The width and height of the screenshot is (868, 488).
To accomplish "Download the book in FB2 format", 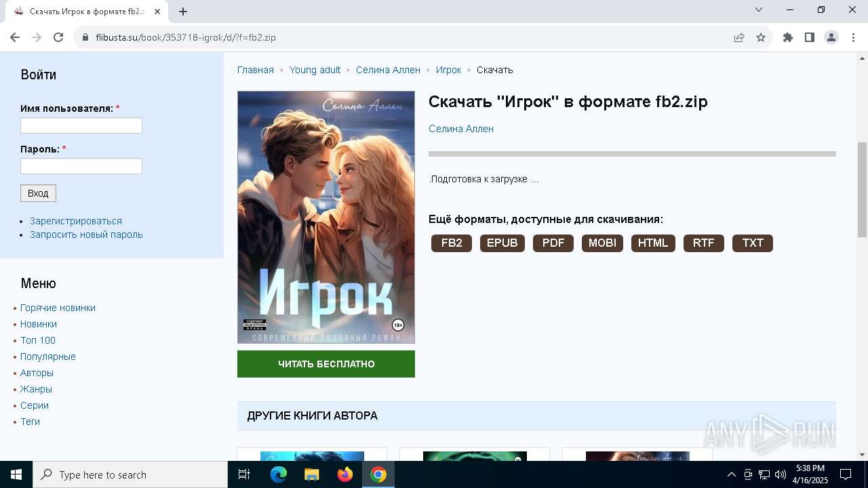I will click(452, 243).
